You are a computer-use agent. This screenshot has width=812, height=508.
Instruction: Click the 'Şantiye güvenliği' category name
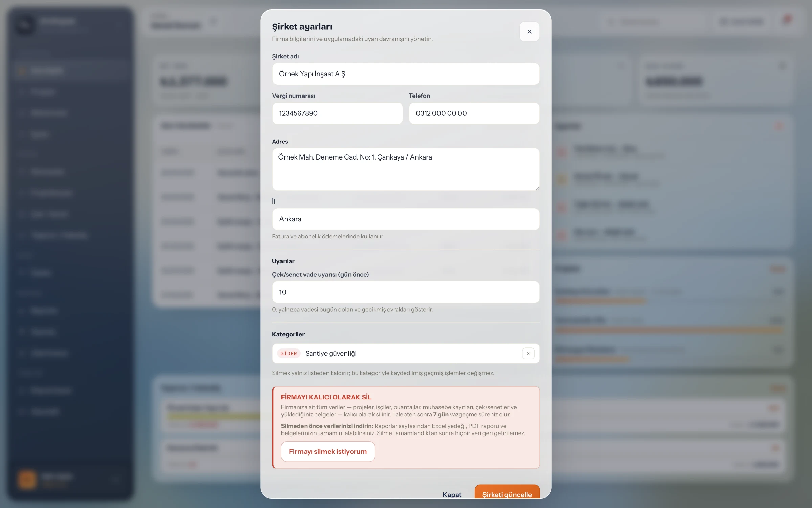coord(331,353)
